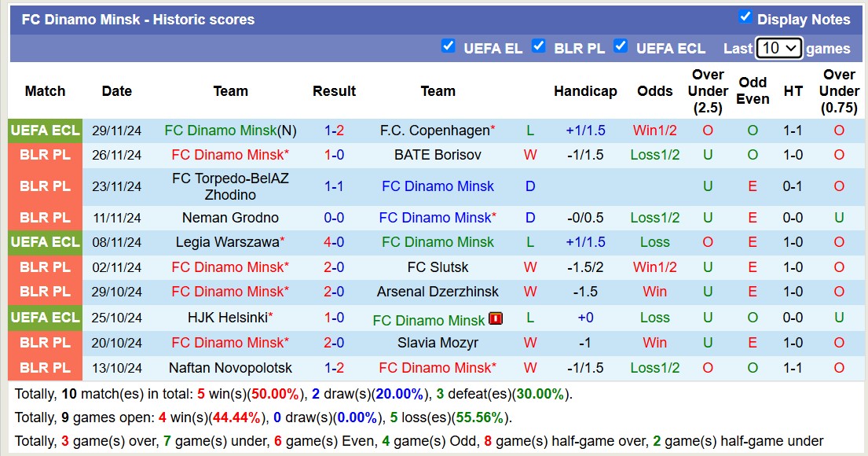
Task: Disable the UEFA ECL filter checkbox
Action: click(x=621, y=46)
